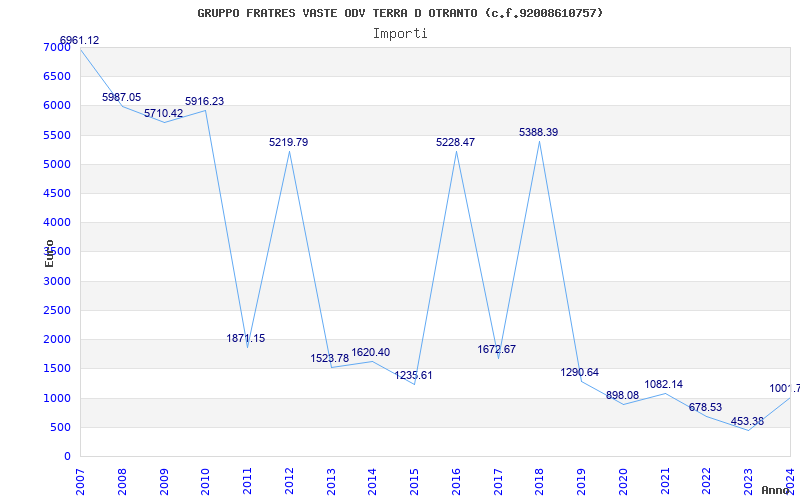Click the 1620.40 data label
Image resolution: width=800 pixels, height=500 pixels.
click(x=370, y=352)
